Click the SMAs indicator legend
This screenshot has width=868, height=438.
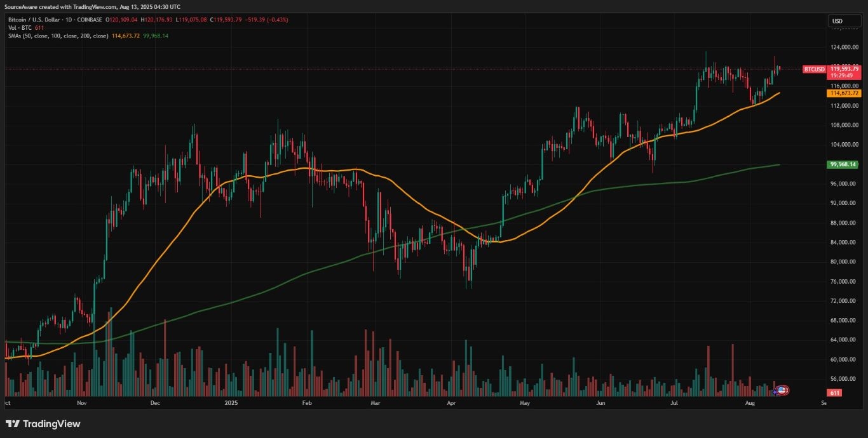point(58,36)
